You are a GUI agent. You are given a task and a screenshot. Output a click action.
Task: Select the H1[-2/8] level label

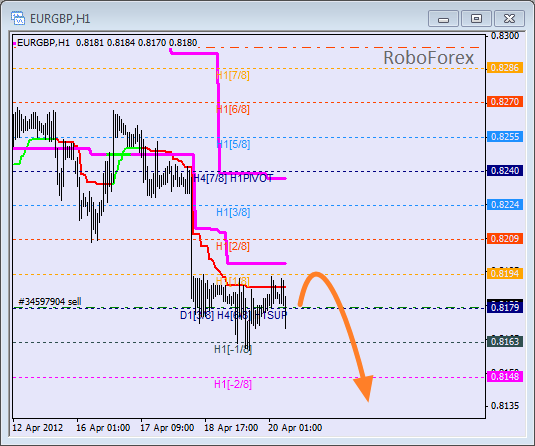coord(233,385)
